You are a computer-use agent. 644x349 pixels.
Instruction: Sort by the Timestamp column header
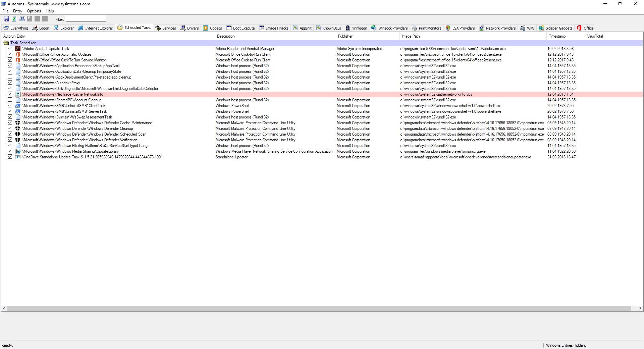point(566,36)
